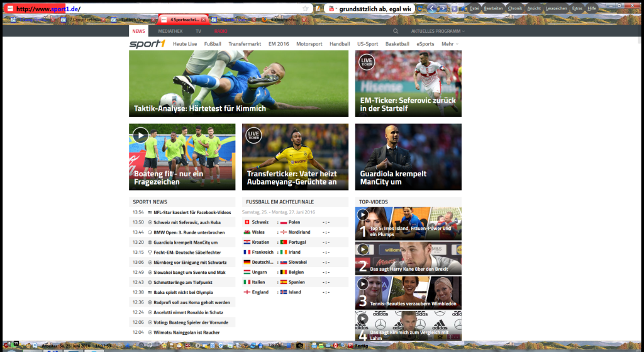Image resolution: width=644 pixels, height=352 pixels.
Task: Play the Boateng fit video icon
Action: click(140, 135)
